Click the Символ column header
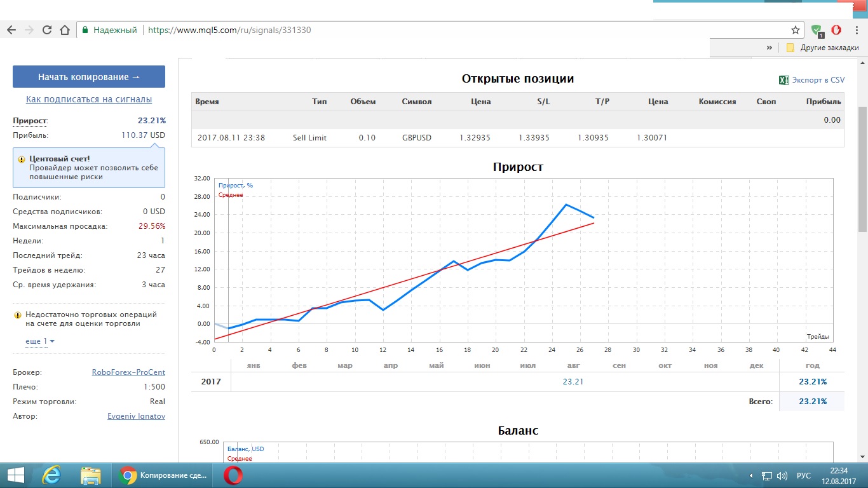 [417, 102]
